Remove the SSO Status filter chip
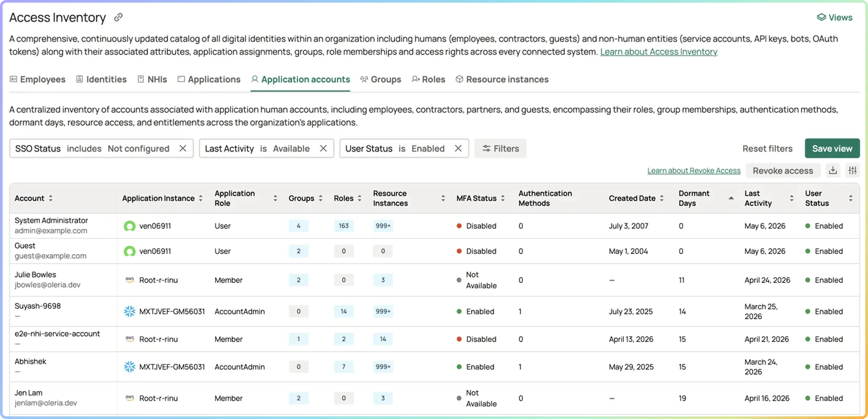868x419 pixels. [183, 149]
